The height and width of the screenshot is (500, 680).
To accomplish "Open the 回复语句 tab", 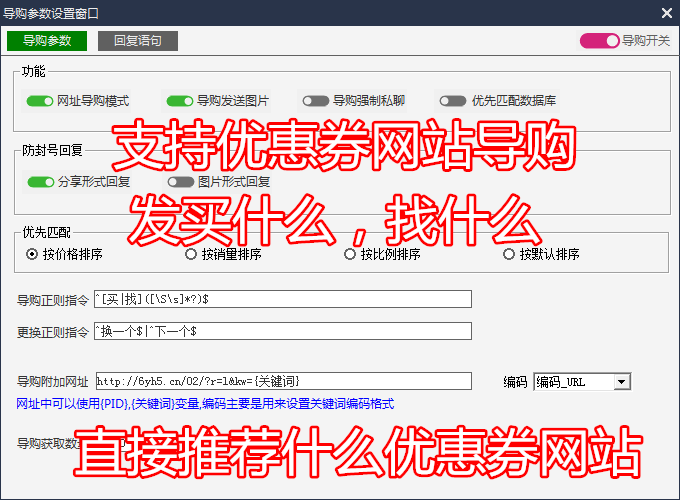I will [137, 41].
